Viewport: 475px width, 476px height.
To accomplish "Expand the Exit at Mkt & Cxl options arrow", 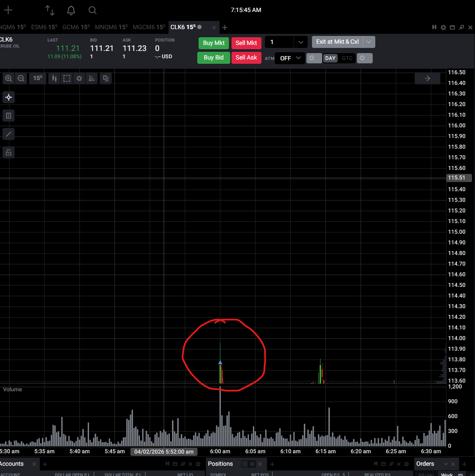I will point(369,42).
